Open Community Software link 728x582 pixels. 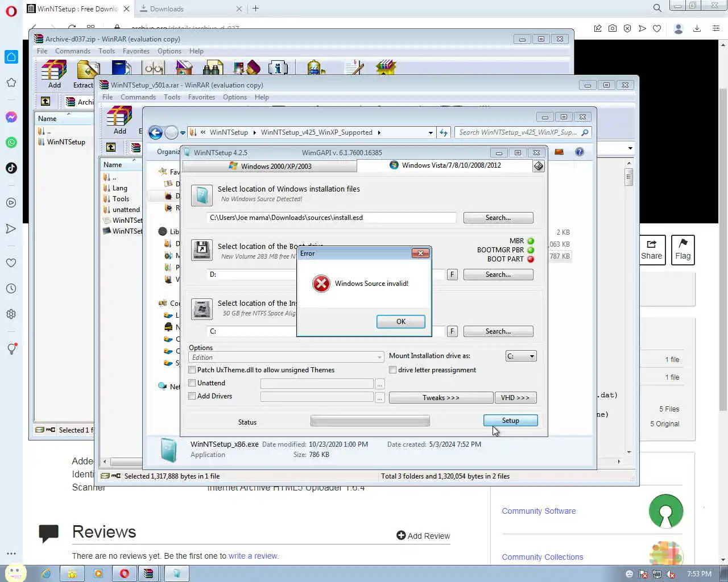(539, 511)
